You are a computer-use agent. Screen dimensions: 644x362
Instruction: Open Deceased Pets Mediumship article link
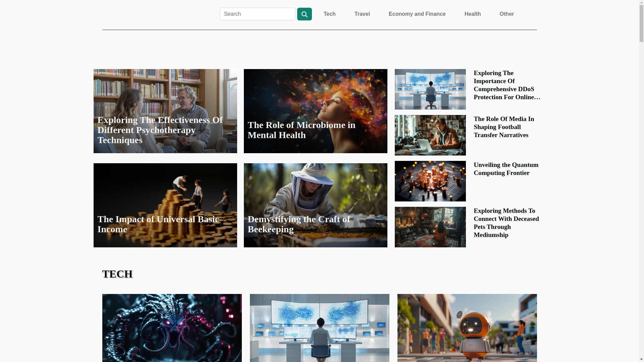pyautogui.click(x=506, y=223)
